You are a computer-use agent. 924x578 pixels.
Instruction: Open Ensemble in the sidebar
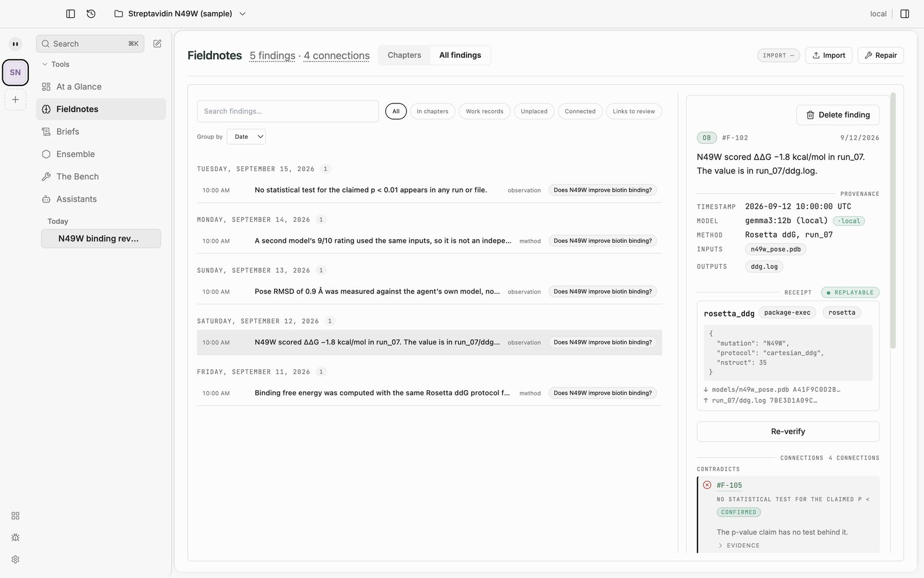101,154
